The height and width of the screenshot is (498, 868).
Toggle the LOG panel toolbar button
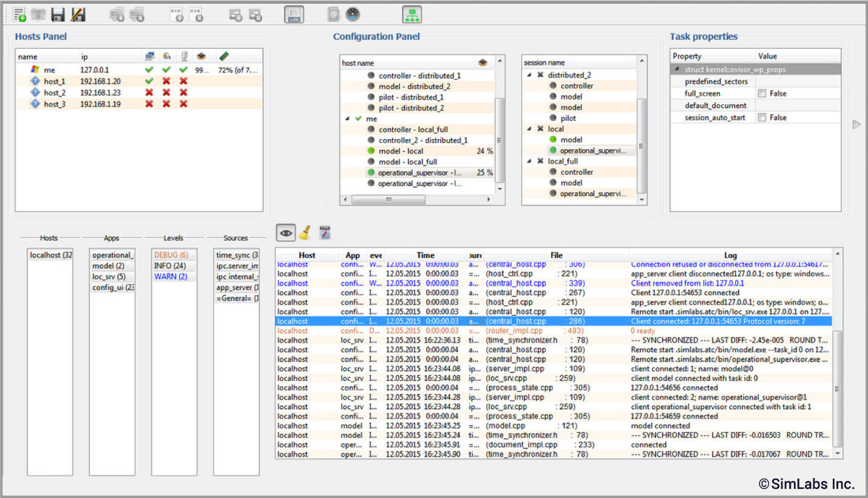coord(294,15)
